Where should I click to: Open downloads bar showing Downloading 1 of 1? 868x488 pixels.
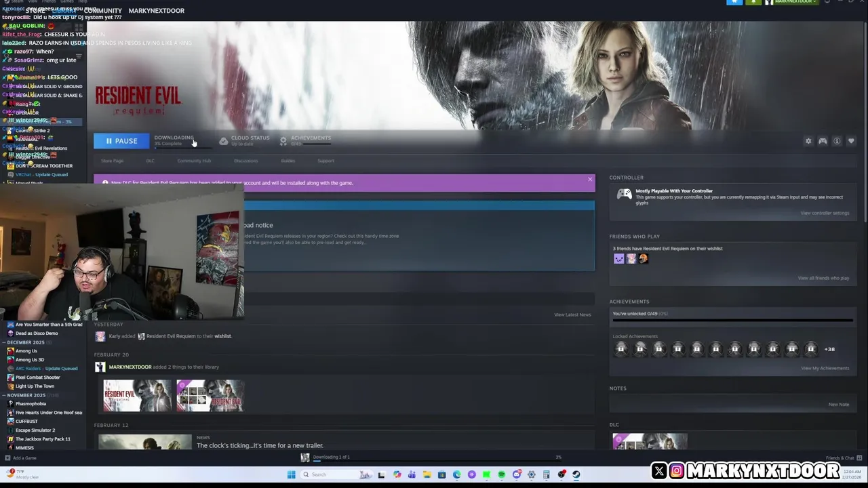433,457
